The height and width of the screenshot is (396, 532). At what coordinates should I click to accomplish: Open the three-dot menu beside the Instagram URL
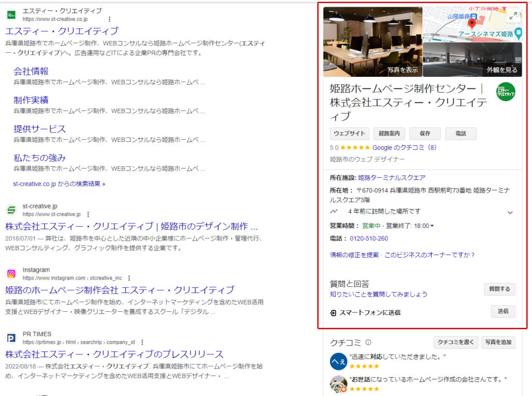pyautogui.click(x=129, y=278)
